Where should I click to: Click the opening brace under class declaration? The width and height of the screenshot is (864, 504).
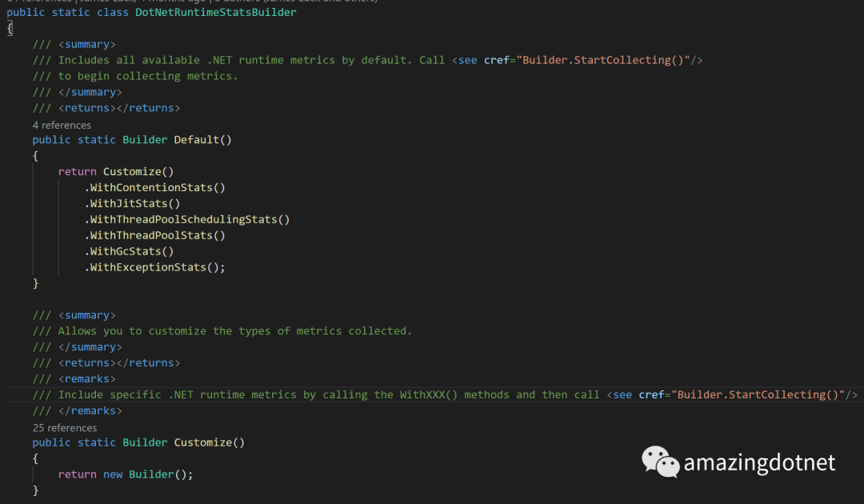pos(10,28)
